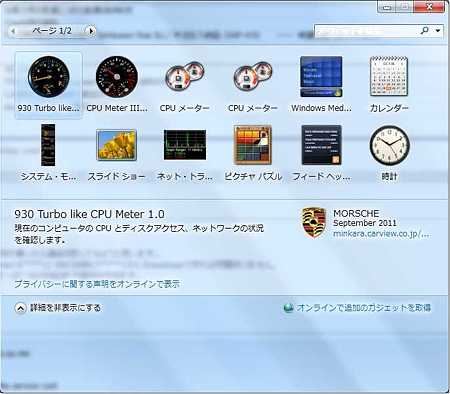Select the CPU Meter III gadget
Viewport: 450px width, 394px height.
[117, 85]
